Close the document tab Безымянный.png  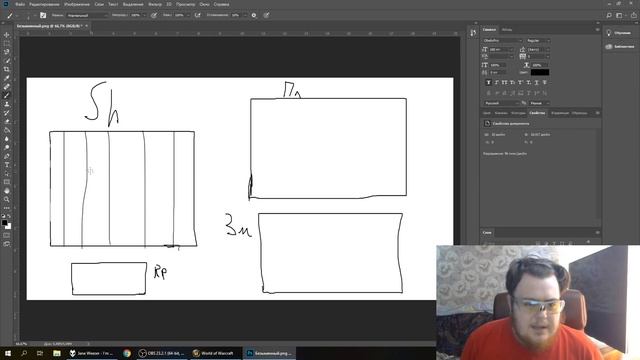coord(86,26)
